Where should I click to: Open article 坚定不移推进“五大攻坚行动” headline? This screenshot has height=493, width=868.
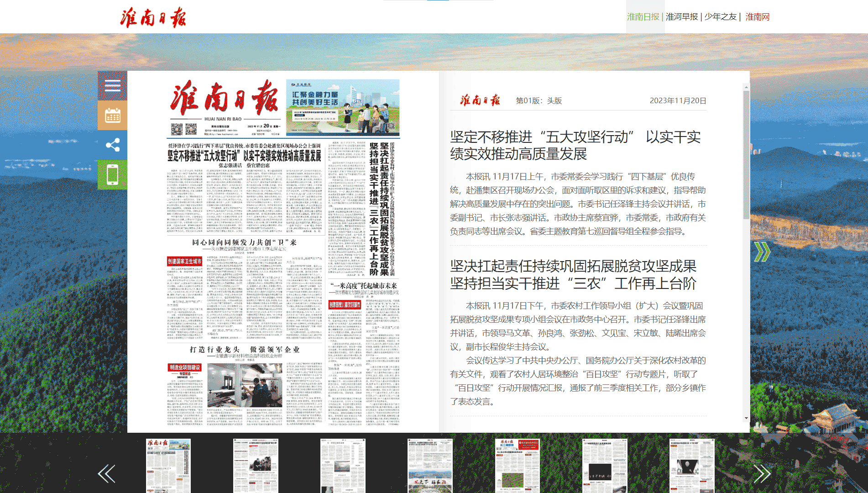(575, 145)
